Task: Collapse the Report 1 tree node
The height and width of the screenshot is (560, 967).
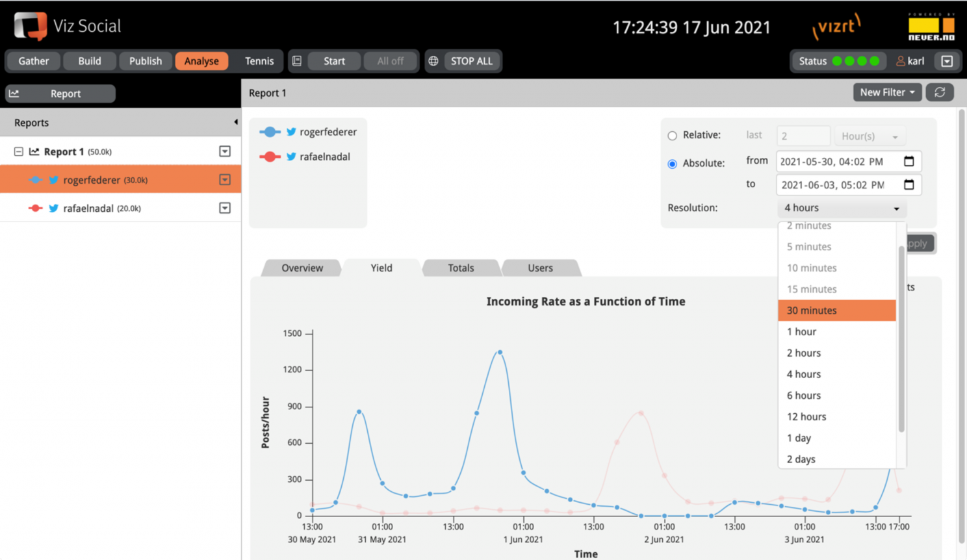Action: (19, 151)
